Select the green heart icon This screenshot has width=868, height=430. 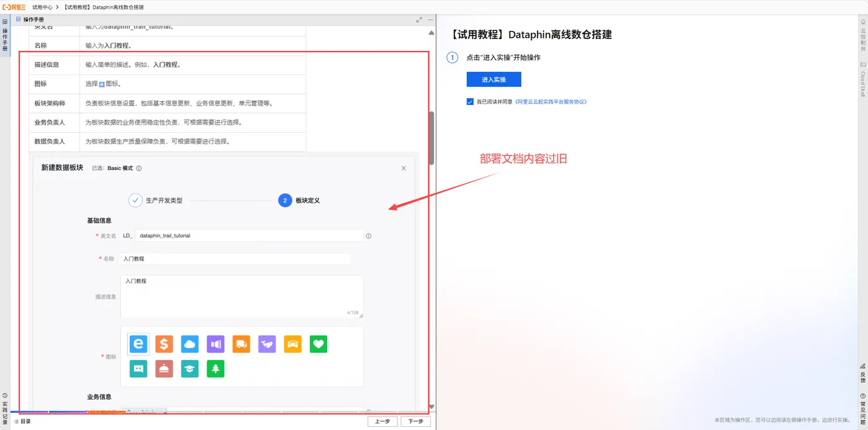(319, 344)
